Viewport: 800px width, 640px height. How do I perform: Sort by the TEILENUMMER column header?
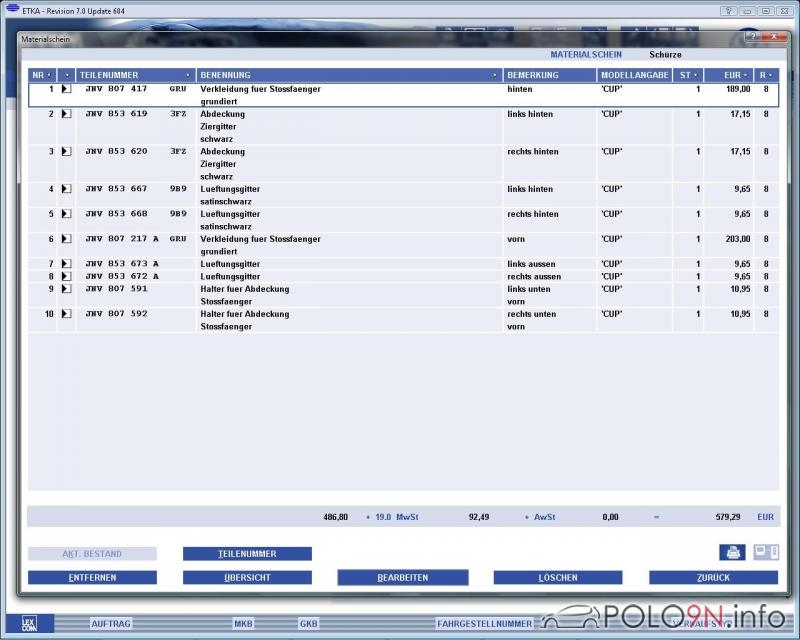[x=135, y=75]
